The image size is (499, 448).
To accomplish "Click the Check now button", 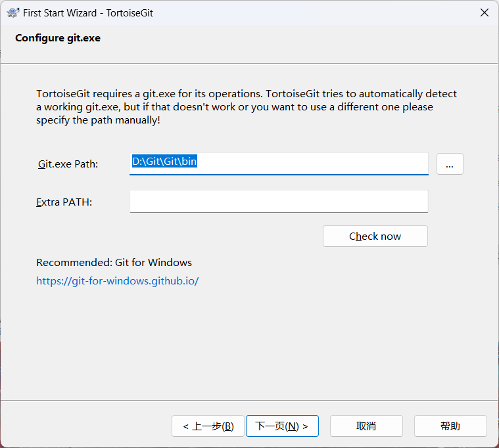I will point(375,236).
